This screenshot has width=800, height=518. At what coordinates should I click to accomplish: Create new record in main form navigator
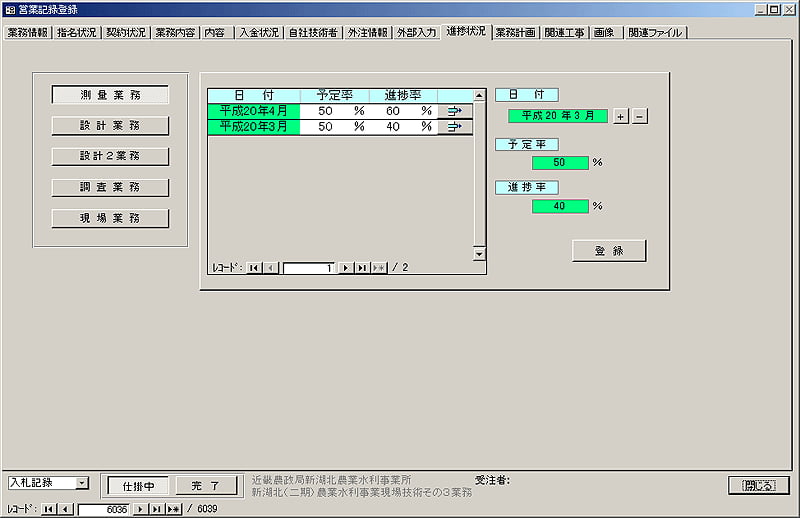click(172, 509)
